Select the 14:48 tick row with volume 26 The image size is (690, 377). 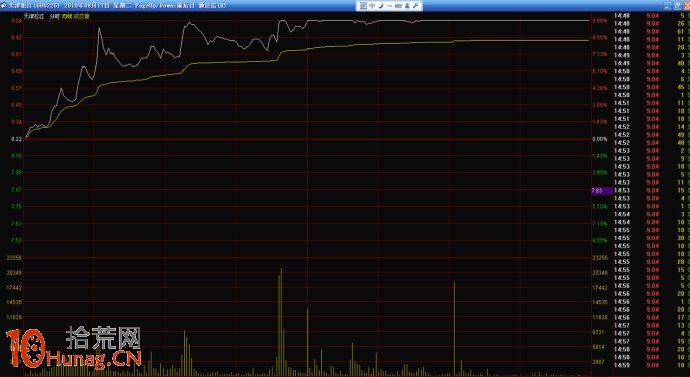651,24
